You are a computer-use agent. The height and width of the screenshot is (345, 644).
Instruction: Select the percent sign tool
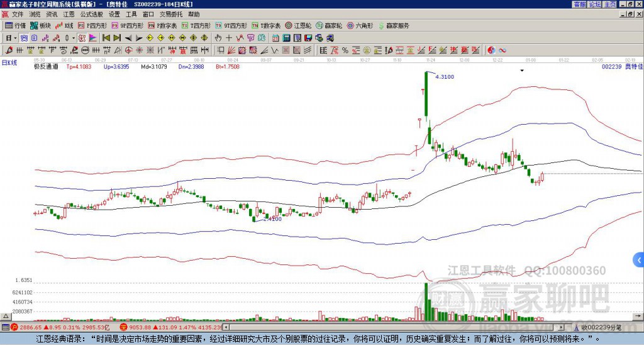point(345,50)
